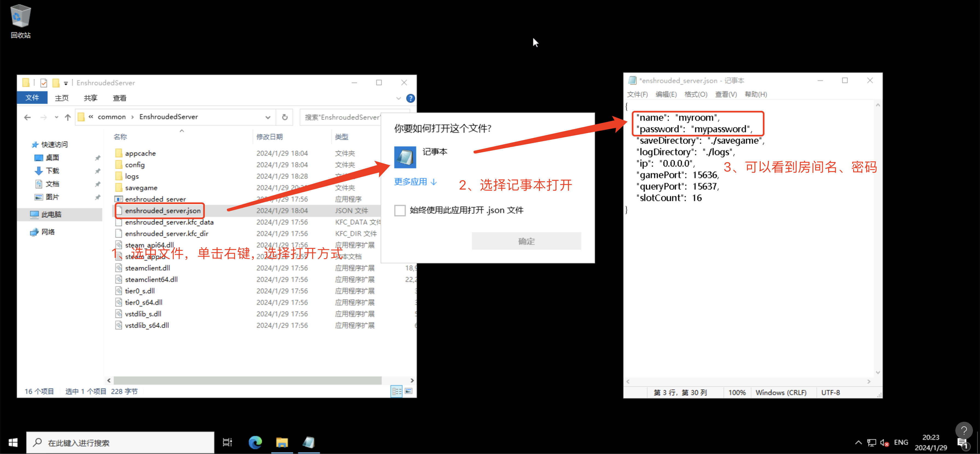This screenshot has width=980, height=454.
Task: Sort files by Type column header
Action: coord(342,137)
